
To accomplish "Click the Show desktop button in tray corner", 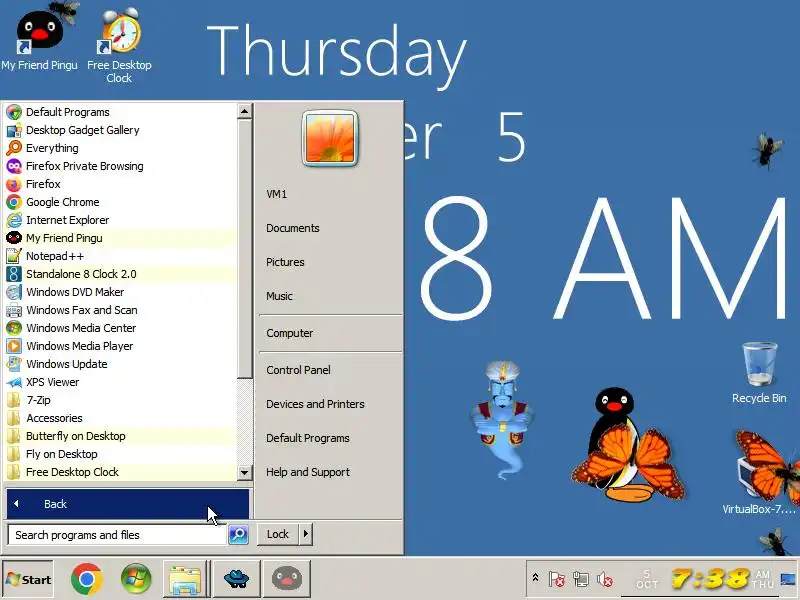I will [788, 579].
